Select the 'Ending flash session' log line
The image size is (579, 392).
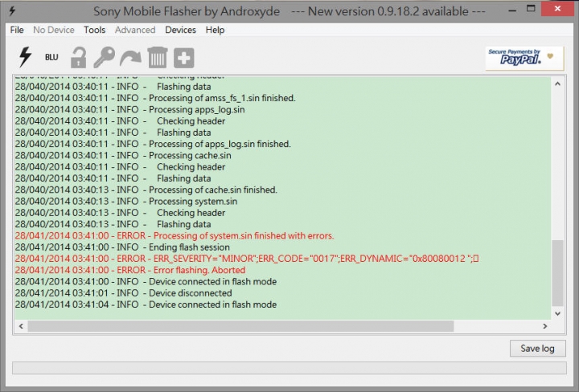coord(122,247)
